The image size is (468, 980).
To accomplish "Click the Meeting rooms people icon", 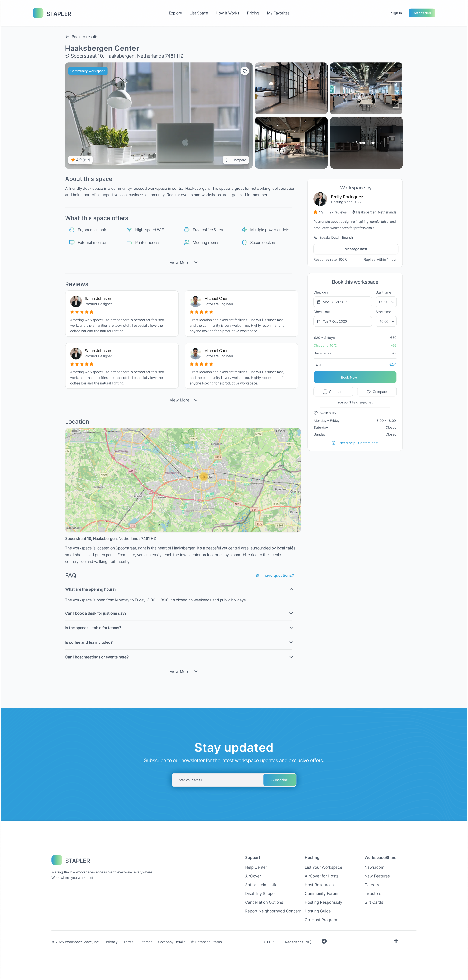I will pyautogui.click(x=187, y=243).
